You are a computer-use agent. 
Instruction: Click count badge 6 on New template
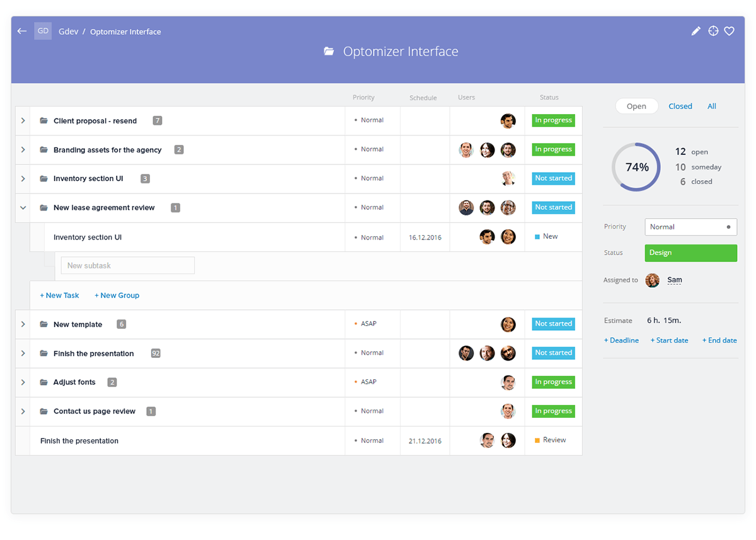pyautogui.click(x=122, y=325)
